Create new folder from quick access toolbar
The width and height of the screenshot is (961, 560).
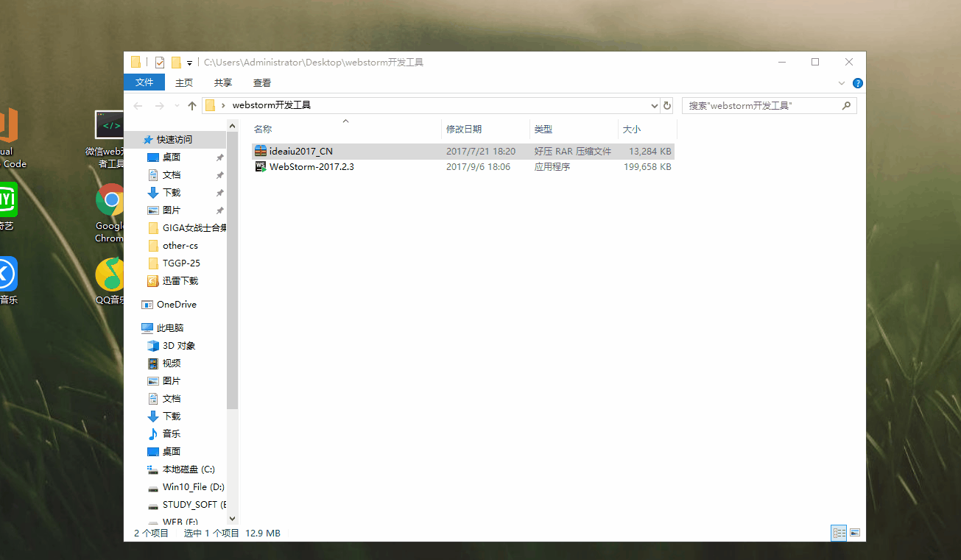(176, 63)
